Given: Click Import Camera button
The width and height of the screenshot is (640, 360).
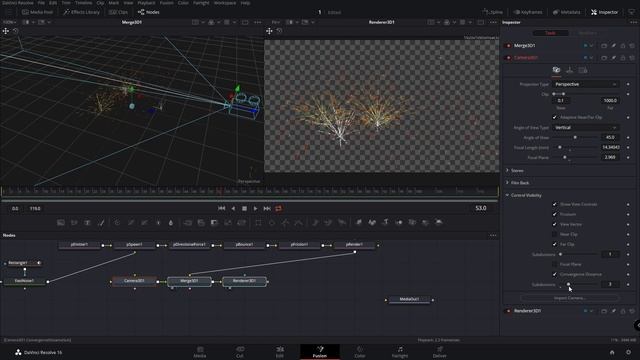Looking at the screenshot, I should tap(569, 298).
